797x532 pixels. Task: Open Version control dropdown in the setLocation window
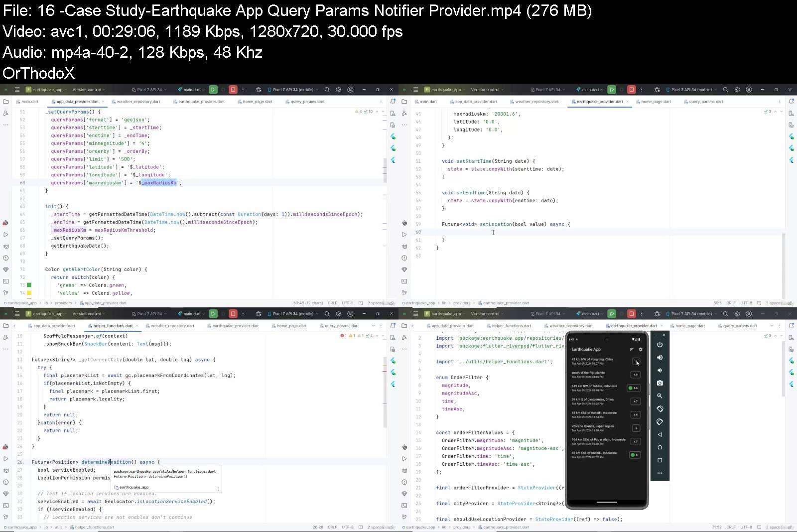click(487, 90)
